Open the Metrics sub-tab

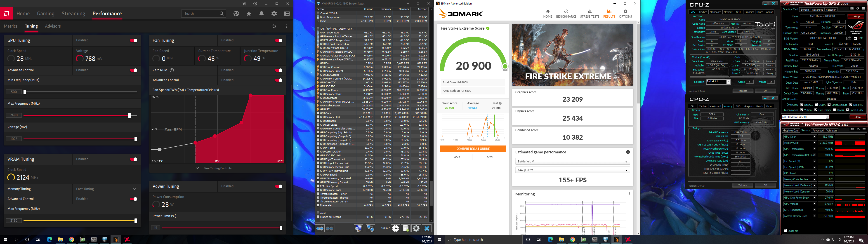[11, 26]
